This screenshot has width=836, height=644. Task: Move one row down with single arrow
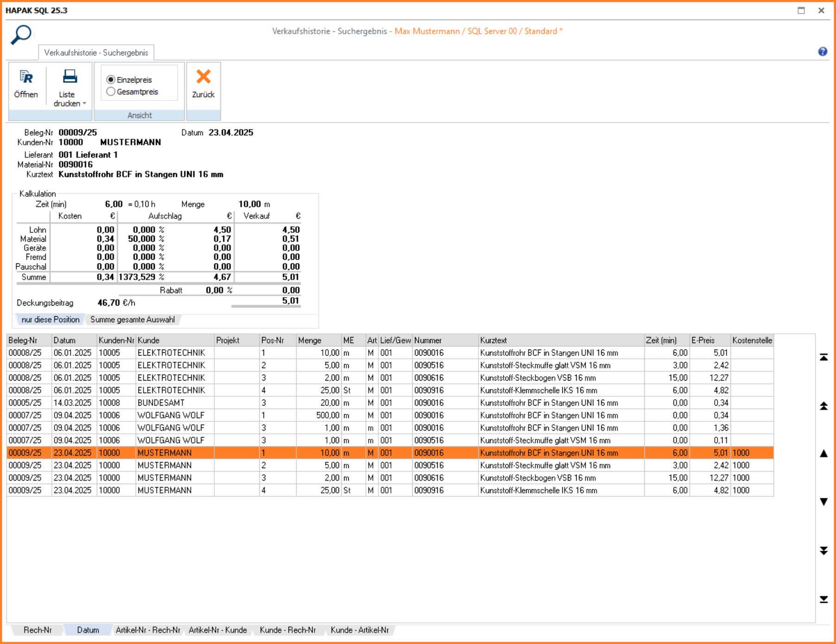click(823, 502)
